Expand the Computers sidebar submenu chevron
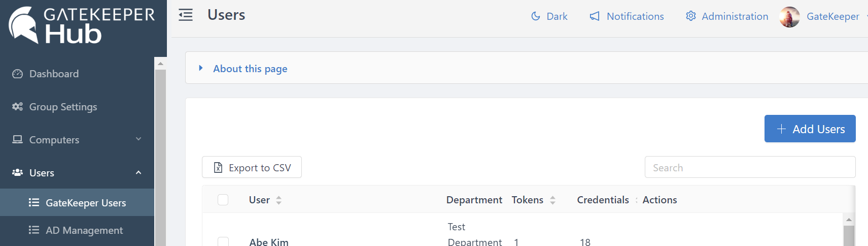This screenshot has height=246, width=868. [x=138, y=139]
